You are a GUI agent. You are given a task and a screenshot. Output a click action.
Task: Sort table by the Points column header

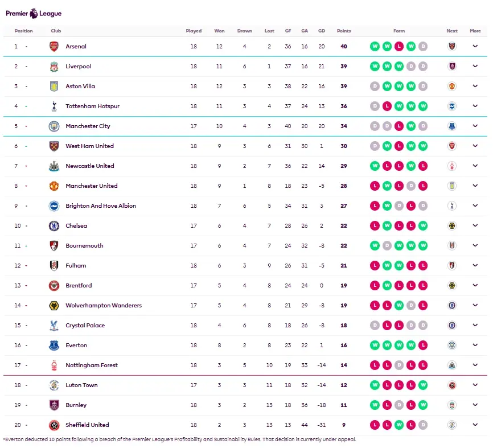344,31
